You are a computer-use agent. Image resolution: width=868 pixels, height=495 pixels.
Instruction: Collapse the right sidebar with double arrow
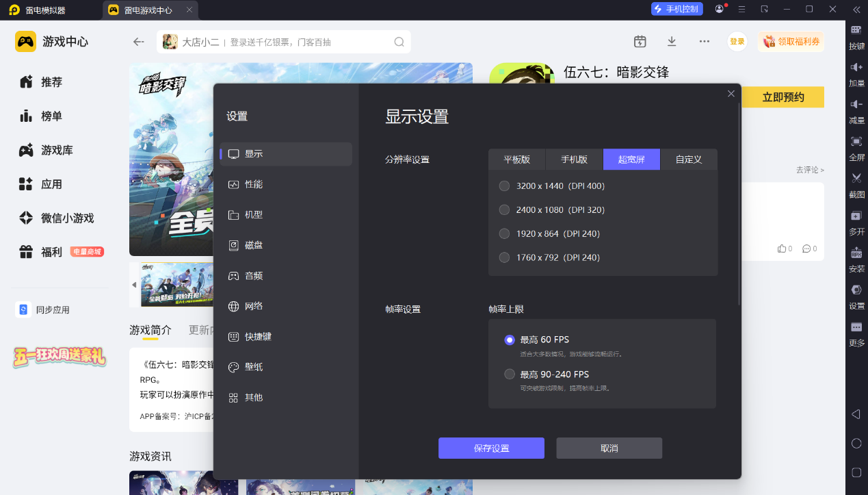point(856,10)
